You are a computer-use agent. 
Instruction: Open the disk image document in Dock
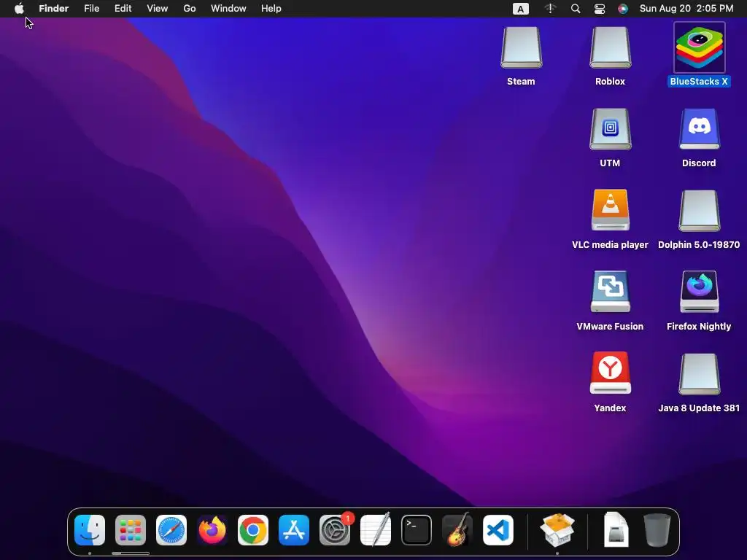click(616, 529)
